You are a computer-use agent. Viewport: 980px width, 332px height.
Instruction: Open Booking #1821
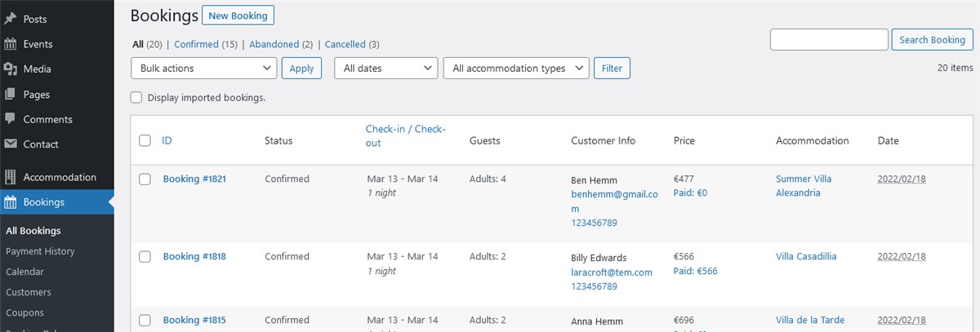194,179
